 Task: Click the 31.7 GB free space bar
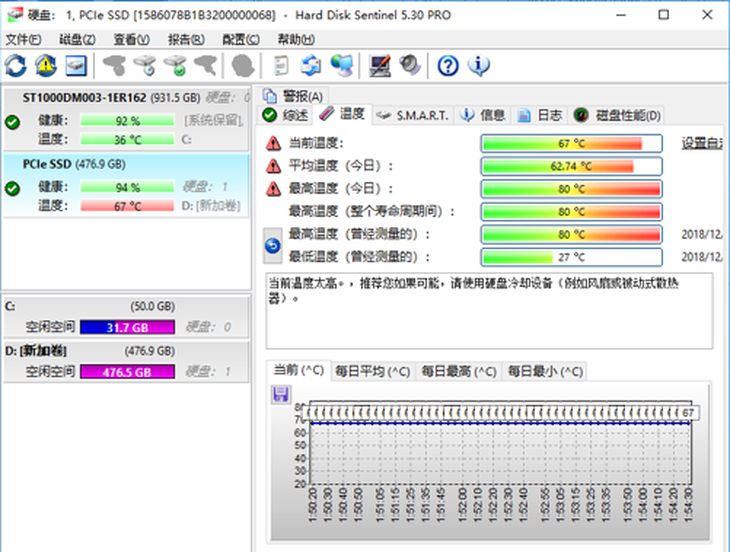pos(128,327)
